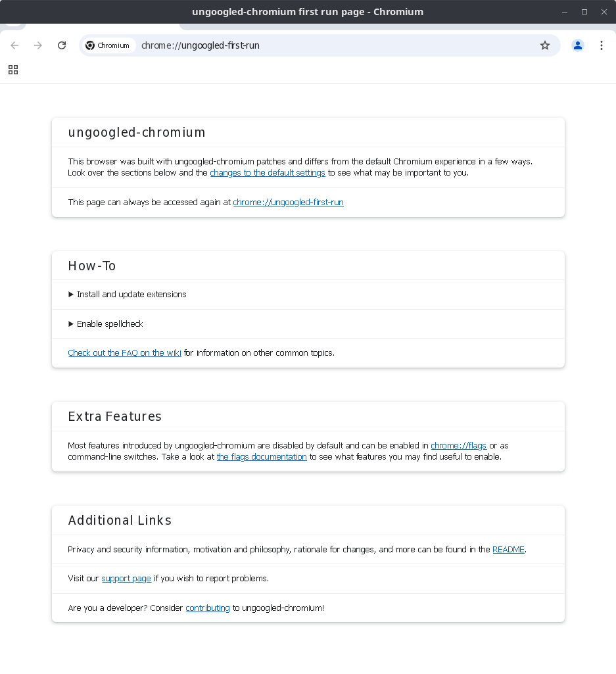Open the README link
This screenshot has height=674, width=616.
coord(508,549)
